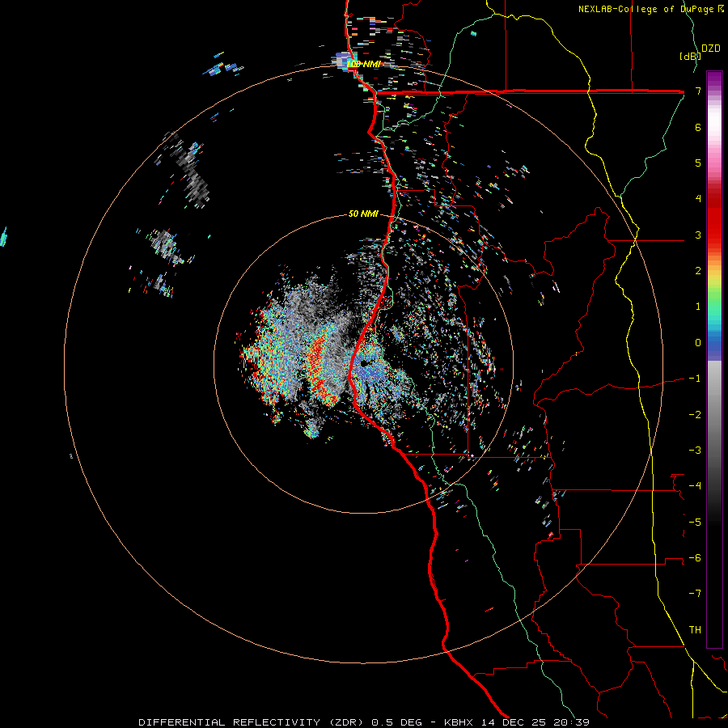Click the 2 value on the color scale
728x728 pixels.
698,271
